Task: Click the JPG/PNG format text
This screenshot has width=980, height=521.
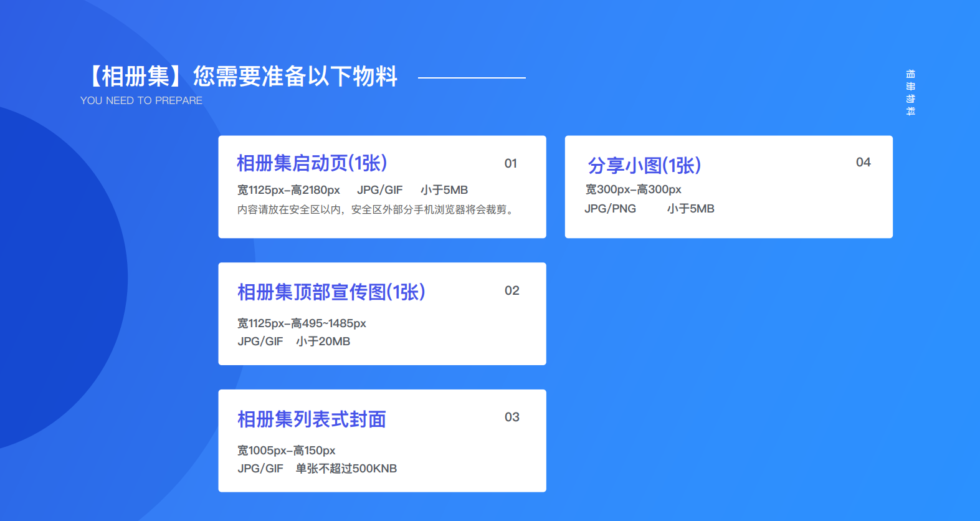Action: [611, 209]
